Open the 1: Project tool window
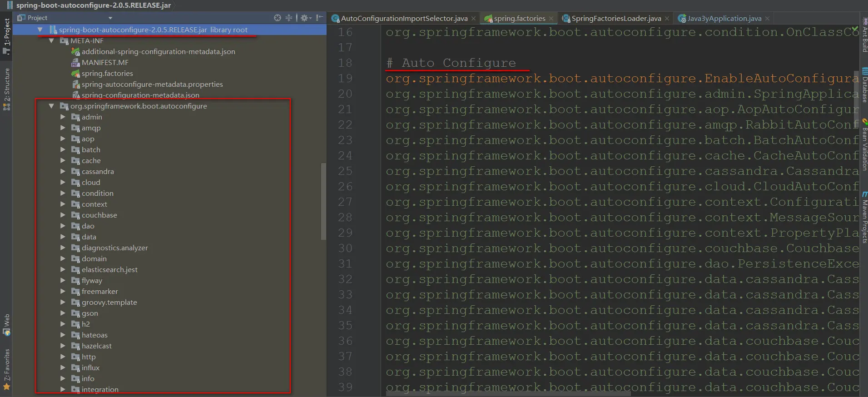The width and height of the screenshot is (868, 397). click(x=6, y=36)
